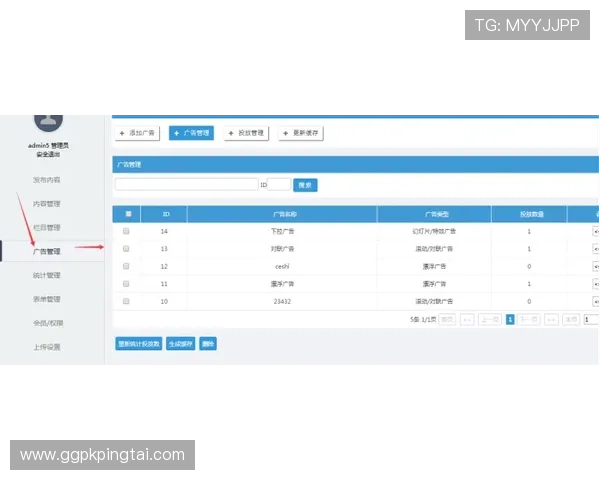Image resolution: width=600 pixels, height=480 pixels.
Task: Click the 生成缓存 button
Action: click(x=180, y=343)
